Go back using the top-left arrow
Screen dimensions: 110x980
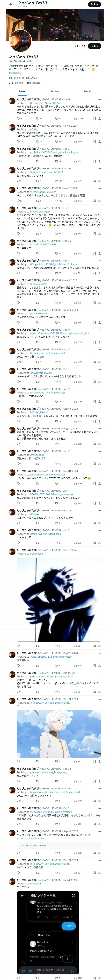tap(11, 5)
